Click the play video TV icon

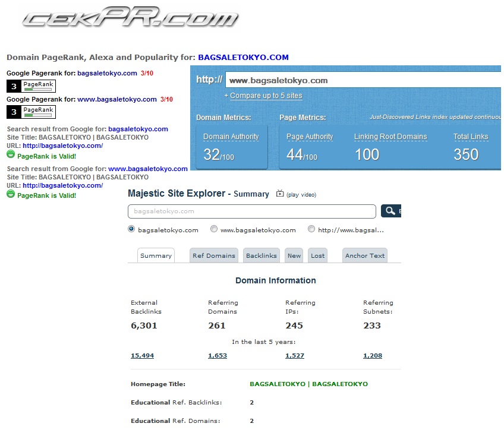(280, 193)
